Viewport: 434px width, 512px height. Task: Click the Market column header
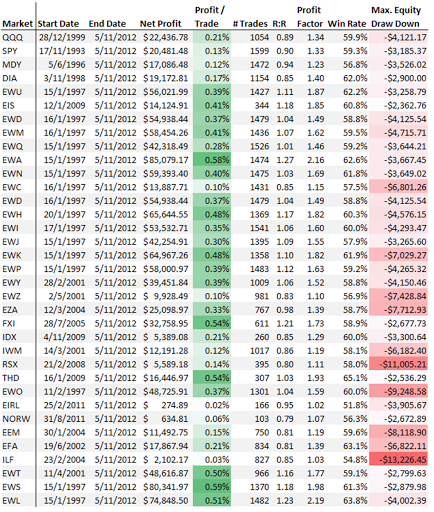[17, 24]
